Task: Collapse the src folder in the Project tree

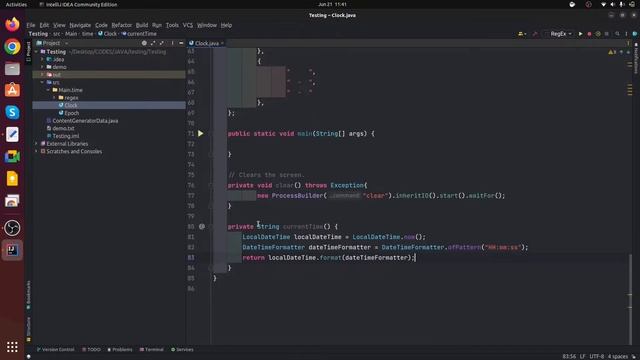Action: (x=42, y=82)
